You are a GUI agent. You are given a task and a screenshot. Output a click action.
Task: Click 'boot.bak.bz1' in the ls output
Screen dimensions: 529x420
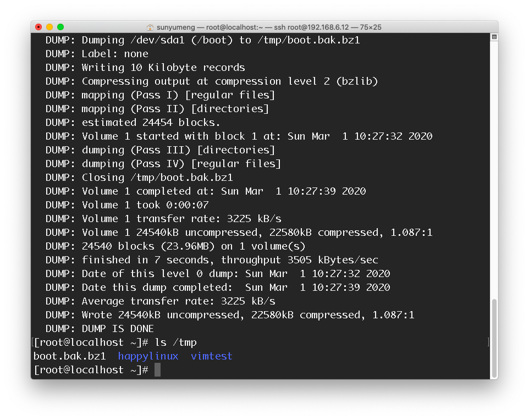[69, 356]
